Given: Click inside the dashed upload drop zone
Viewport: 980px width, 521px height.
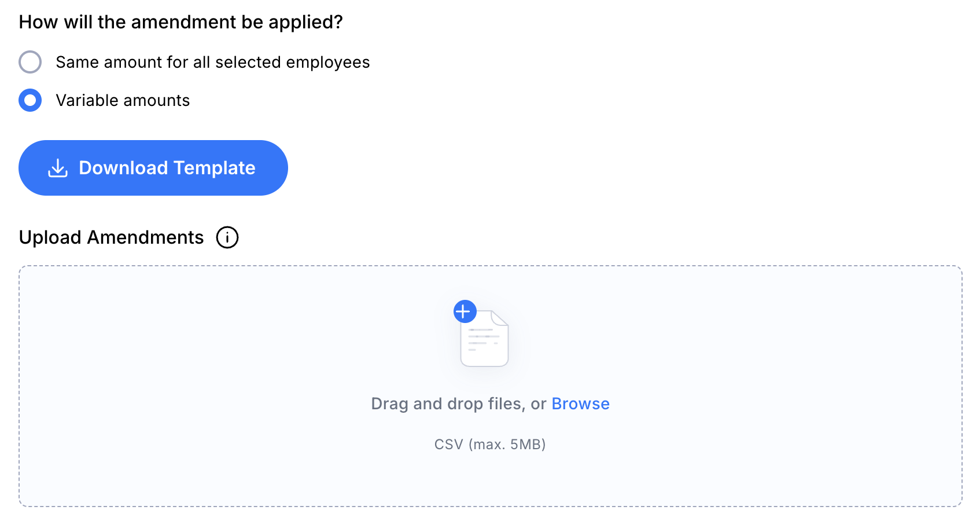Looking at the screenshot, I should (x=491, y=386).
